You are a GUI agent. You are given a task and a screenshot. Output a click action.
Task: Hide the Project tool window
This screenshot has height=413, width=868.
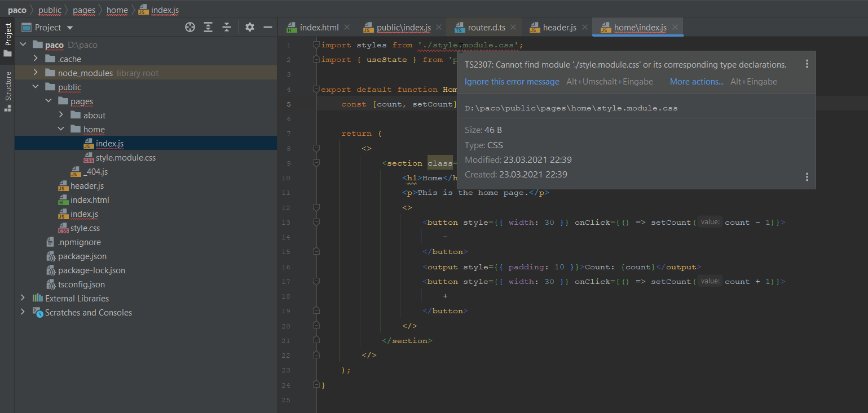[268, 27]
